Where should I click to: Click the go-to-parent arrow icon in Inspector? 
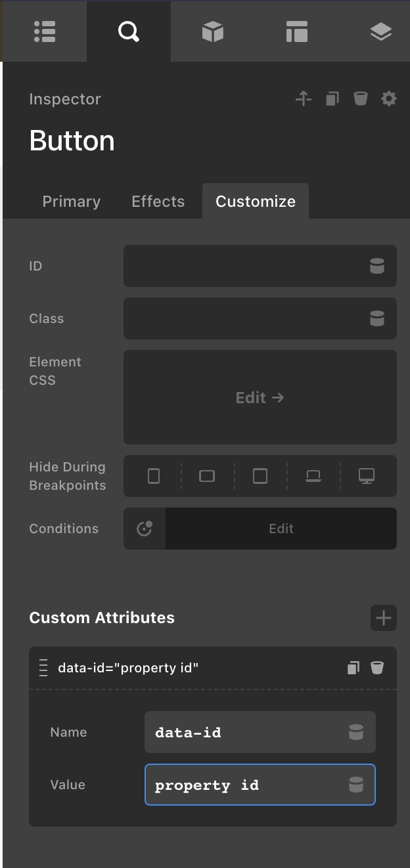pyautogui.click(x=303, y=99)
